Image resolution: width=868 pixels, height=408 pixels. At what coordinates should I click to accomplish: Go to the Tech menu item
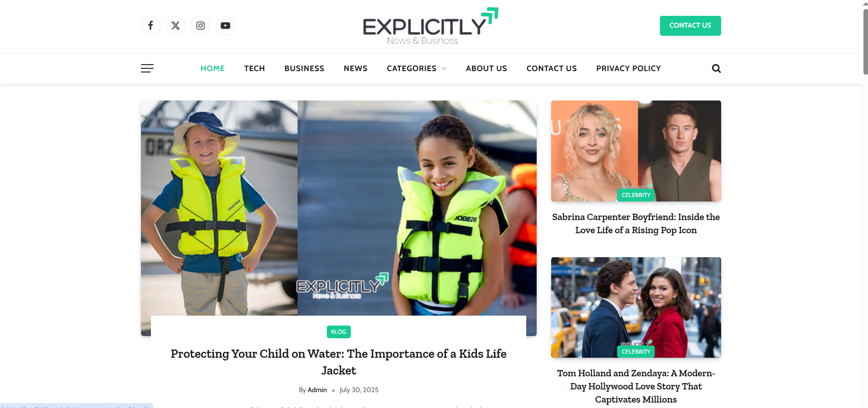[x=254, y=68]
